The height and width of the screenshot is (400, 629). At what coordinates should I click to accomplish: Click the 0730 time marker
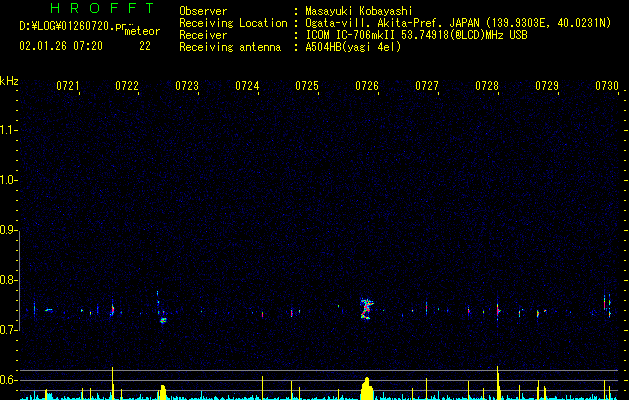coord(607,86)
